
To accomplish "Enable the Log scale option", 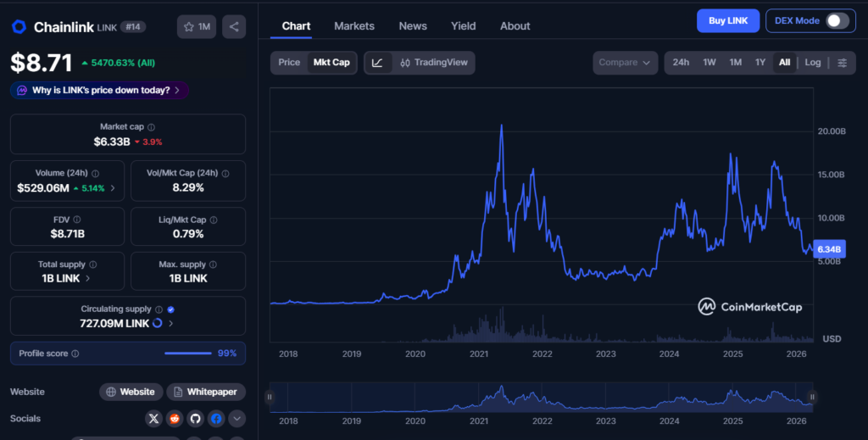I will pyautogui.click(x=813, y=63).
